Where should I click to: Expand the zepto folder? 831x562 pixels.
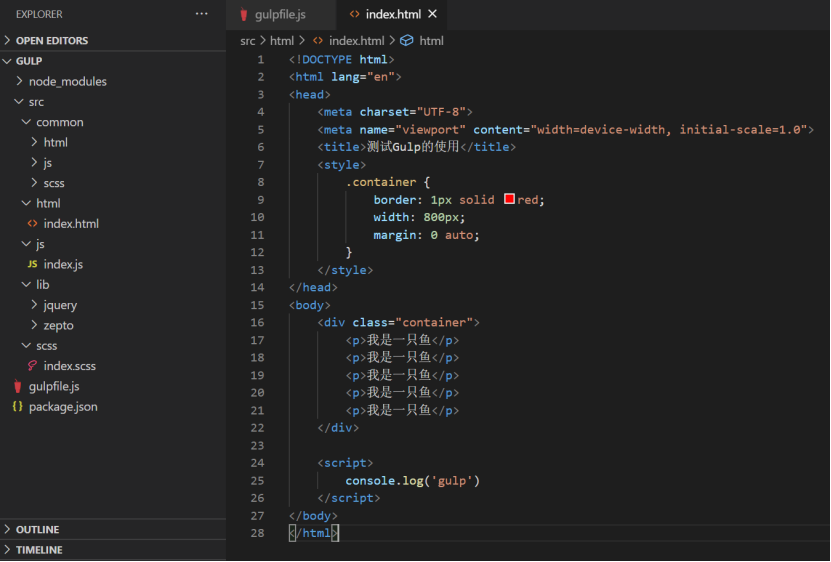(x=113, y=326)
